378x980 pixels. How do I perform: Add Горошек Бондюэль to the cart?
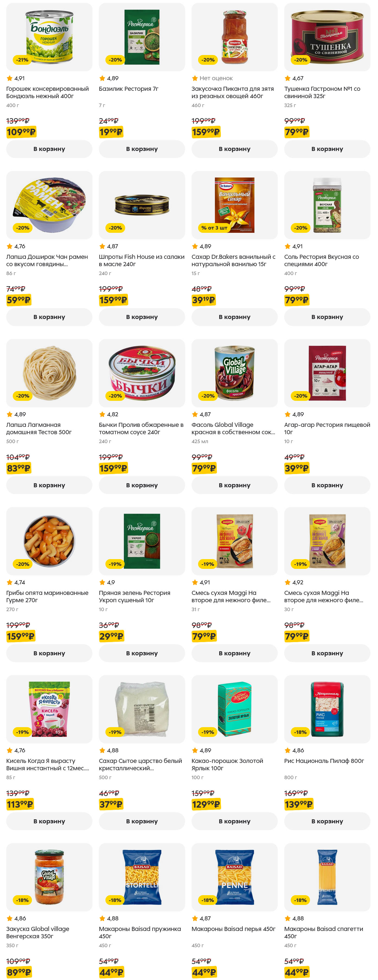pos(49,149)
